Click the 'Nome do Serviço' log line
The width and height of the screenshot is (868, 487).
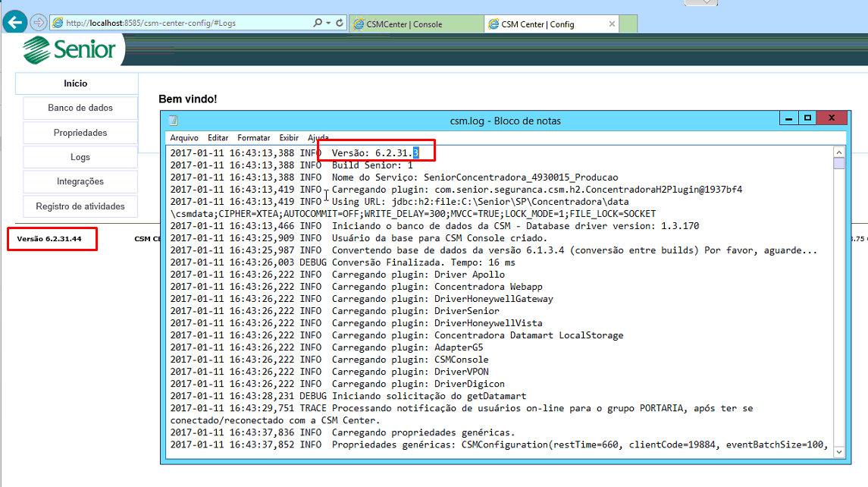tap(475, 178)
